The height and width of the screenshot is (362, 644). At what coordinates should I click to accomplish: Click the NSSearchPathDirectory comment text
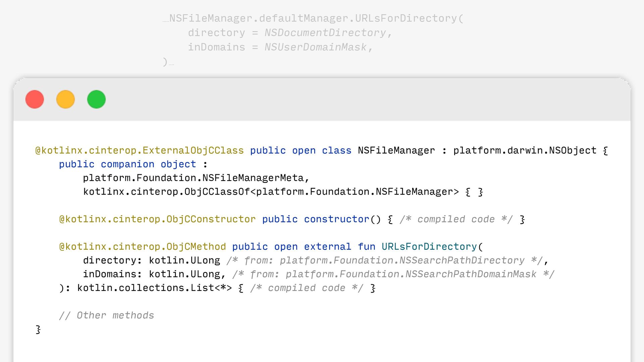[462, 260]
